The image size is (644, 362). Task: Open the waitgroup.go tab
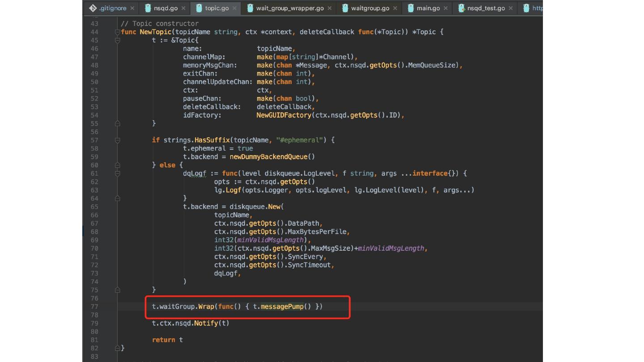tap(369, 8)
